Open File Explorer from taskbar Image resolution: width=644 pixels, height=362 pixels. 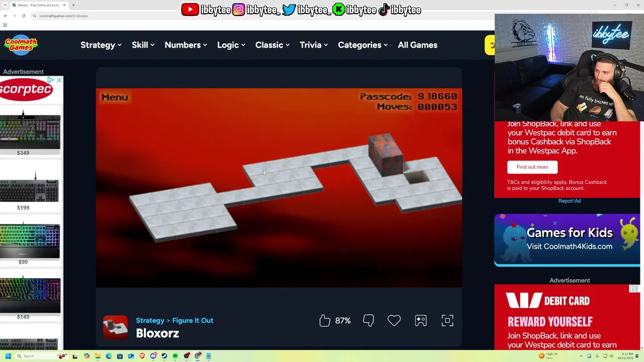[x=98, y=356]
